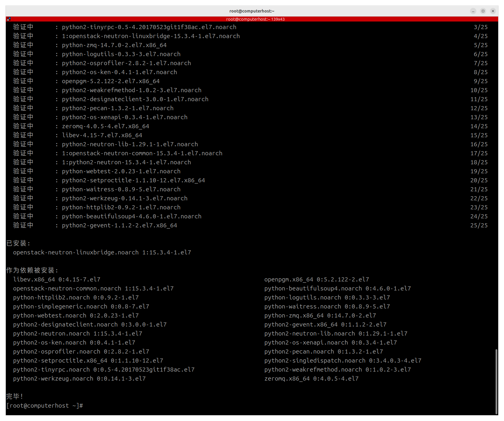Select '1:openstack-neutron-linuxbridge-15.3.4-1.el7.noarch' line
Viewport: 504px width, 421px height.
pyautogui.click(x=151, y=36)
